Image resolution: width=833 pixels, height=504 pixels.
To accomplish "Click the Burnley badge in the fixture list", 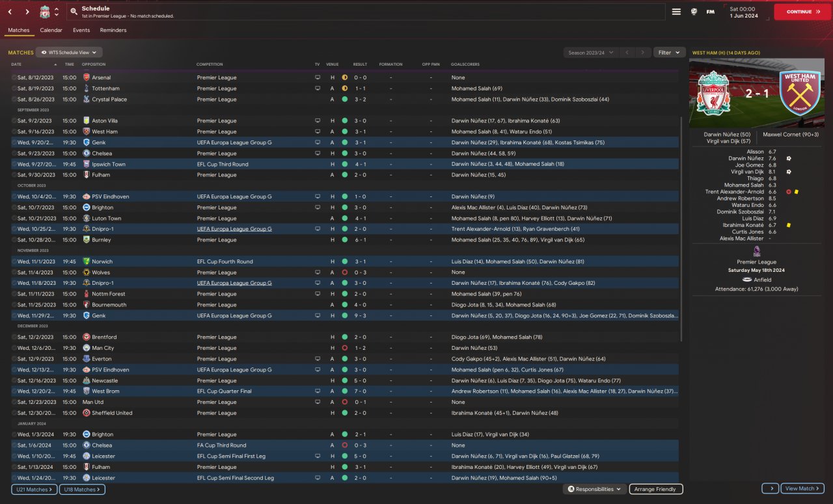I will click(86, 240).
